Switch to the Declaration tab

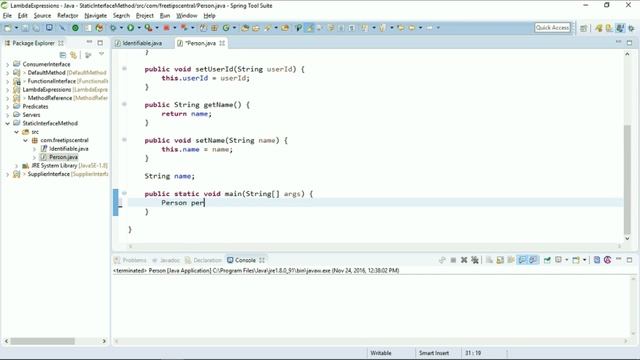point(203,260)
